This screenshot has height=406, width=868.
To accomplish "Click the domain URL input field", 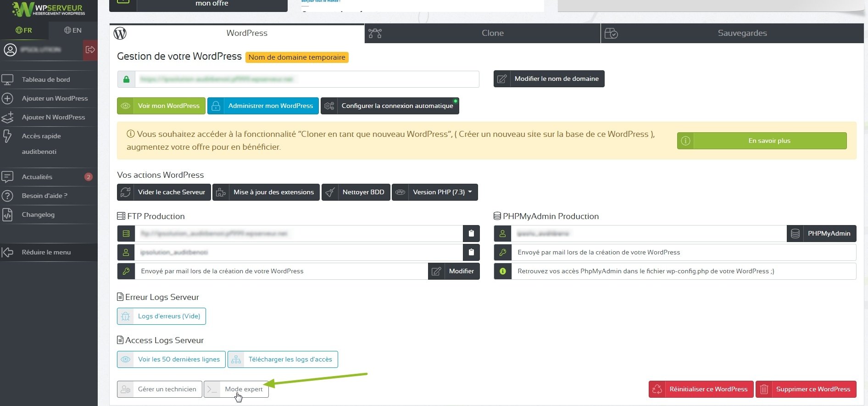I will pos(307,79).
